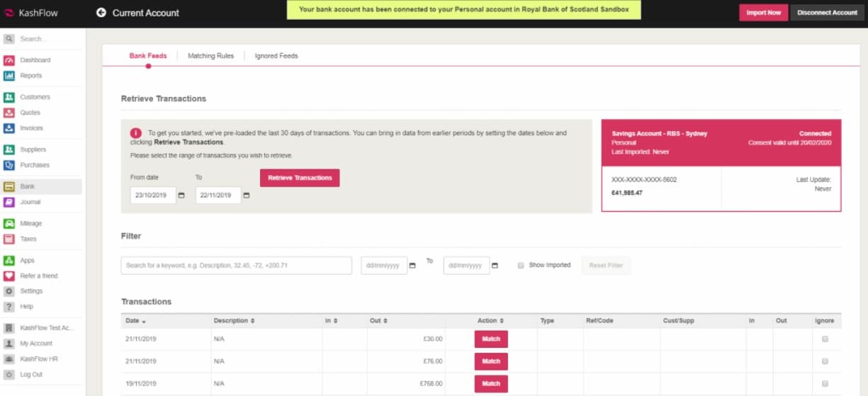Viewport: 868px width, 396px height.
Task: Click the Refer a friend heart icon
Action: click(x=9, y=276)
